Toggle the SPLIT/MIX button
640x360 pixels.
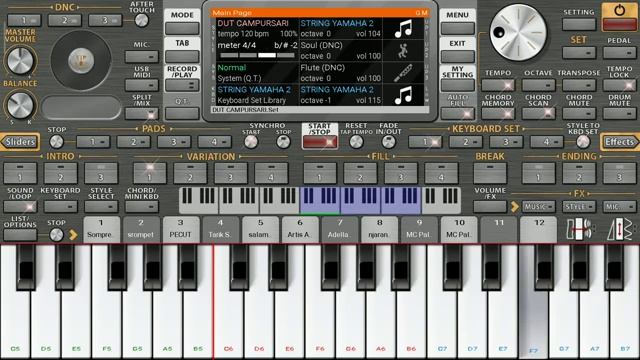coord(142,113)
